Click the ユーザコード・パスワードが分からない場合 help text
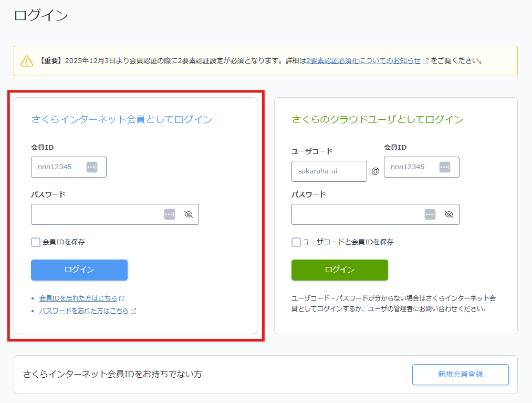This screenshot has height=403, width=532. click(x=394, y=304)
